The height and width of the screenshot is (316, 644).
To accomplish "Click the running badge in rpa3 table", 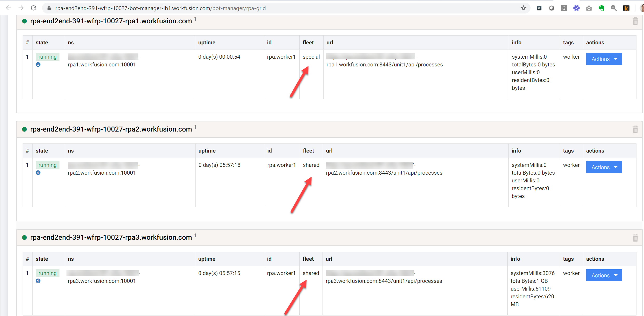I will 48,273.
